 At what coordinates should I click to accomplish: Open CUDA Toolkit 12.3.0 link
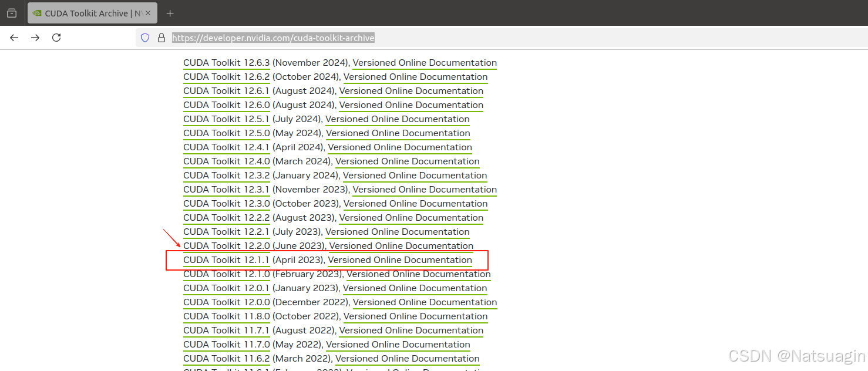(227, 204)
